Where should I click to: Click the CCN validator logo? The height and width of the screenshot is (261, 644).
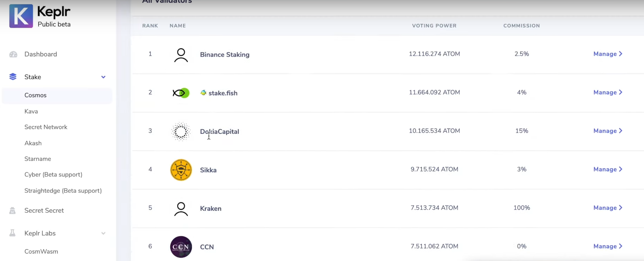tap(181, 247)
